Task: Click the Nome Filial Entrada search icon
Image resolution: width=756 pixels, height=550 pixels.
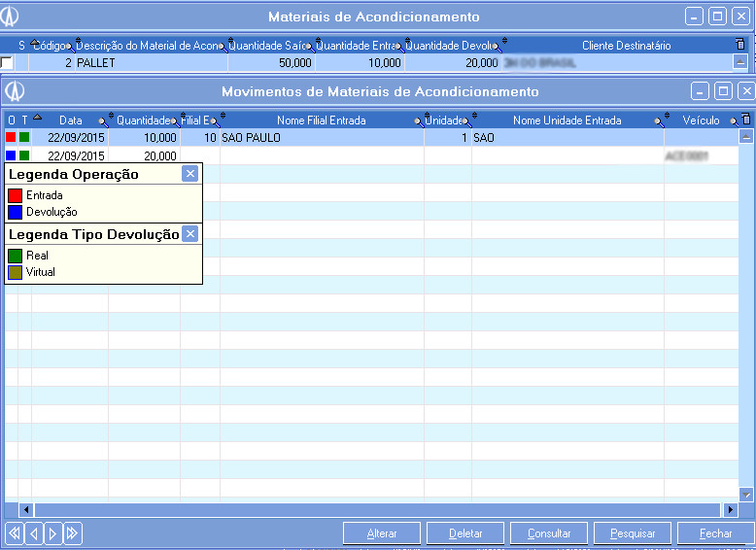Action: [420, 121]
